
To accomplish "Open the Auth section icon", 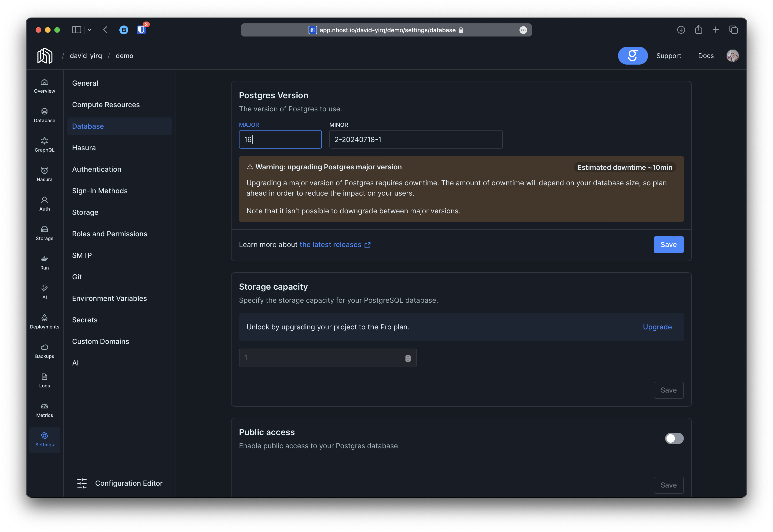I will coord(44,203).
